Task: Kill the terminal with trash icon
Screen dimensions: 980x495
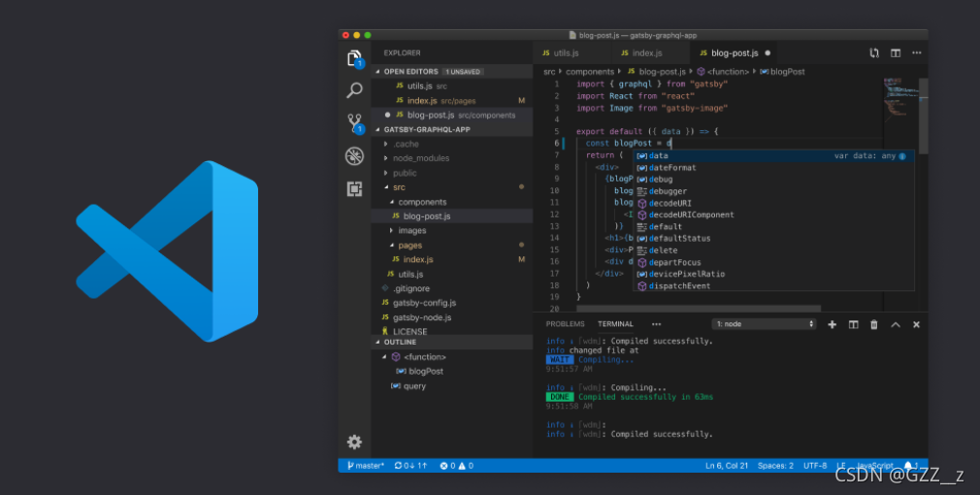Action: tap(873, 324)
